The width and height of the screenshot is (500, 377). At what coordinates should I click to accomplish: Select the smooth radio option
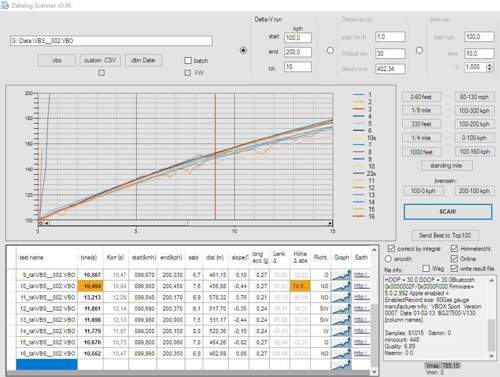pyautogui.click(x=388, y=259)
